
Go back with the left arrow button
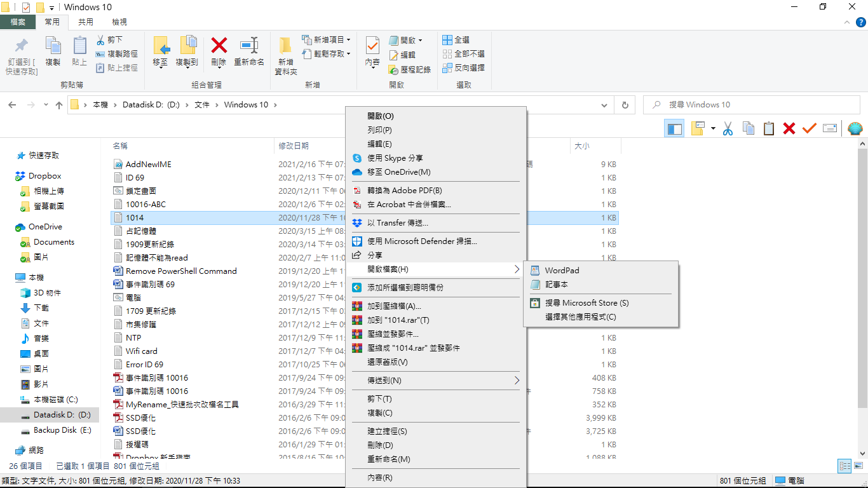tap(12, 105)
